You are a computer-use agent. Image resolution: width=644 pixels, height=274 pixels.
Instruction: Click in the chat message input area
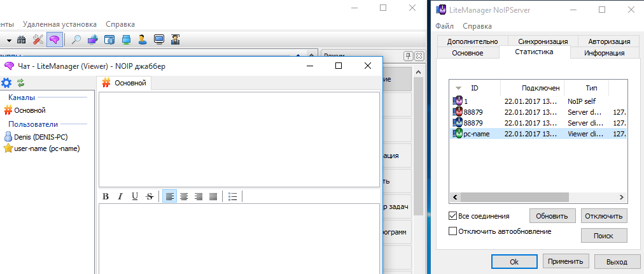pyautogui.click(x=239, y=238)
